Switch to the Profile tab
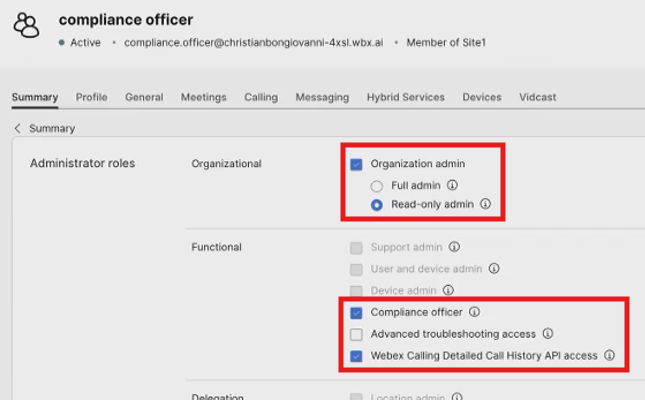 coord(92,97)
